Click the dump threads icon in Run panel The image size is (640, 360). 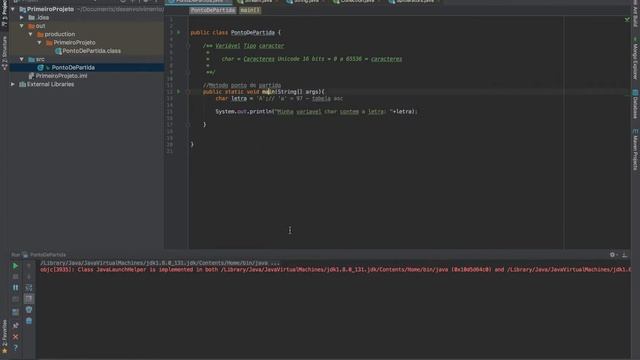15,299
